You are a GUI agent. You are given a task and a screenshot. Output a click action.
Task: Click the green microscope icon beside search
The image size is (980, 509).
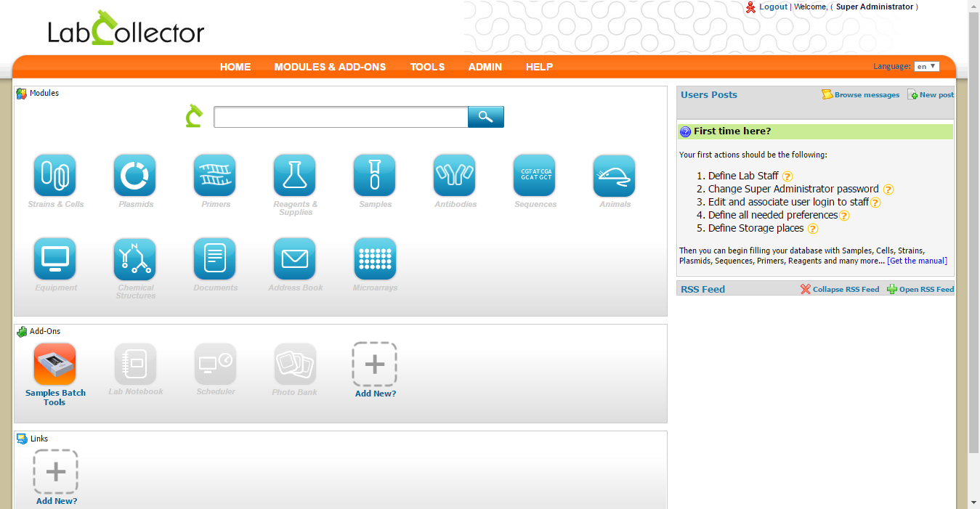pyautogui.click(x=193, y=116)
